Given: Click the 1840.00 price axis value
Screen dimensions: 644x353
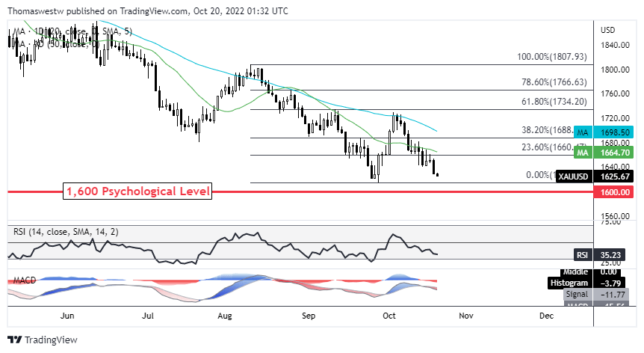Looking at the screenshot, I should click(615, 45).
